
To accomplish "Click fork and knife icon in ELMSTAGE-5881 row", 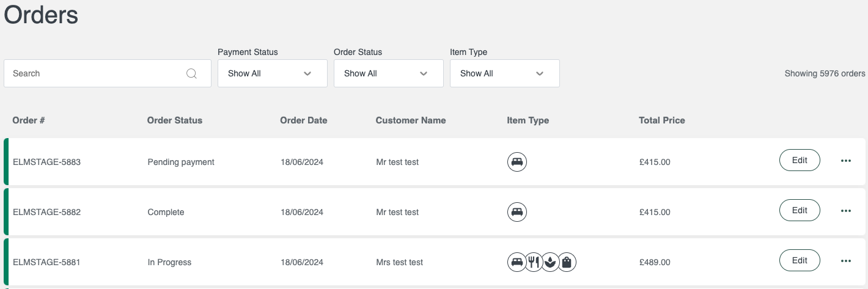I will click(534, 262).
